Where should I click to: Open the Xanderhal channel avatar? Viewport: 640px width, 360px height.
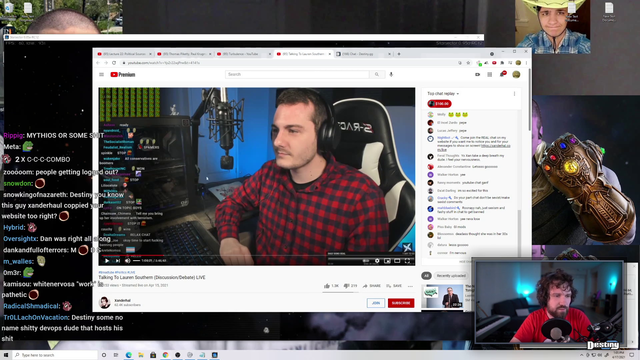104,302
